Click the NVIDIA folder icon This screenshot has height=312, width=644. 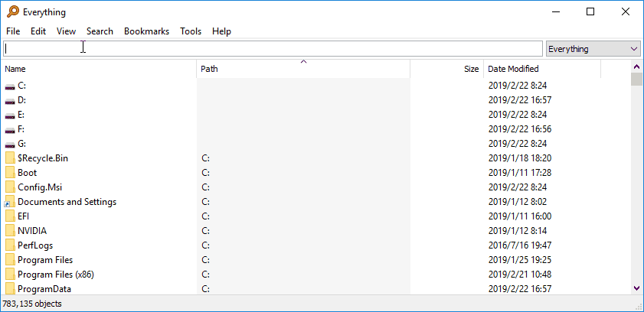[10, 231]
